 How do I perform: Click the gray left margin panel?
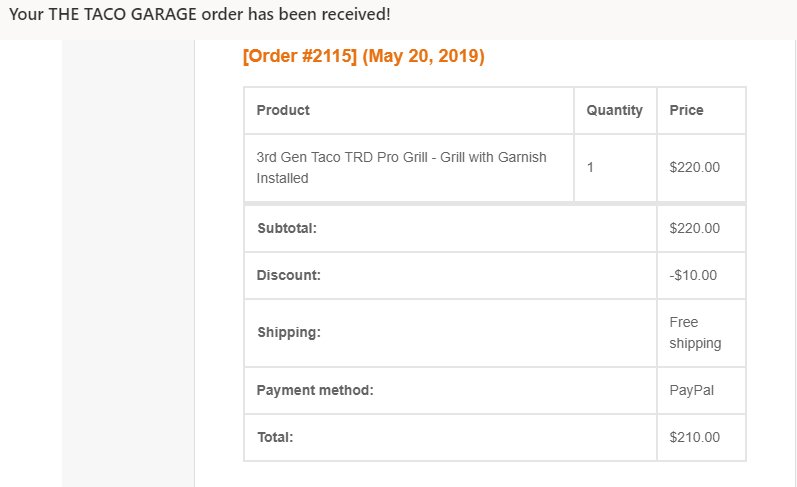[x=128, y=263]
